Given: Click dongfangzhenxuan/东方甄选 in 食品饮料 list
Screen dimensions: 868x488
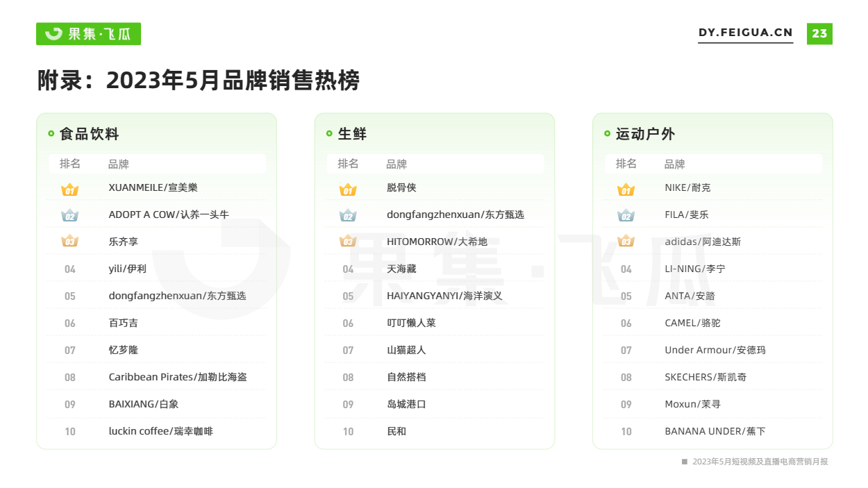Looking at the screenshot, I should [x=177, y=296].
